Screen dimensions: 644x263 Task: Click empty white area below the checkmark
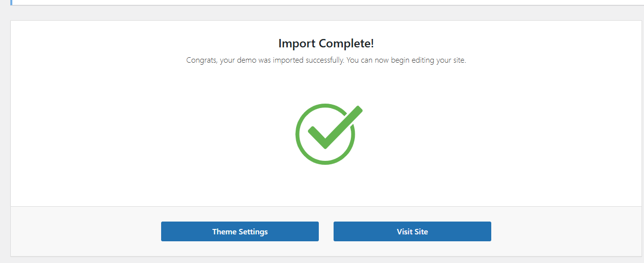pos(326,185)
